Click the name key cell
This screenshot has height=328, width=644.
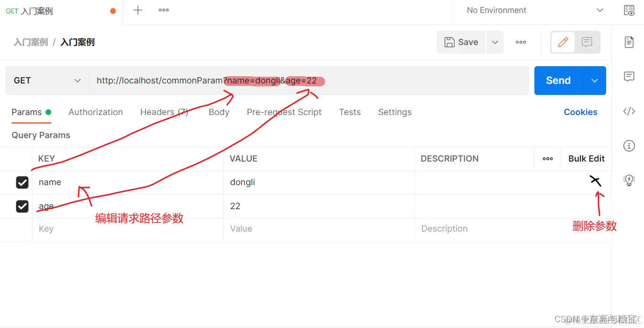tap(128, 182)
